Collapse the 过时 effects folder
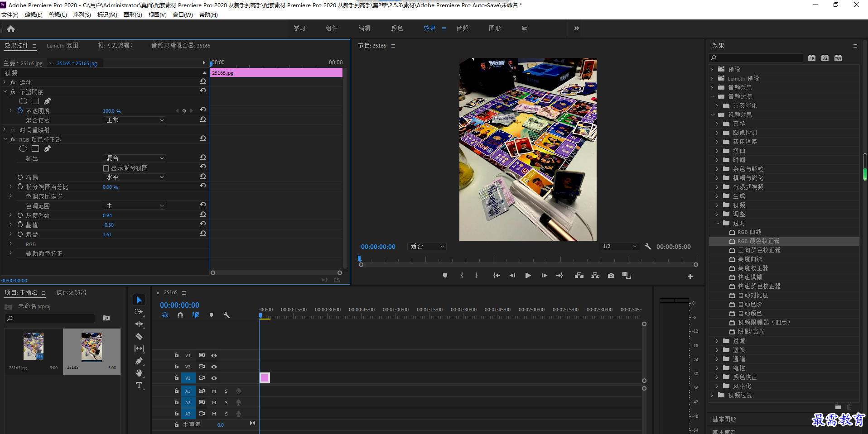The width and height of the screenshot is (868, 434). (x=718, y=223)
